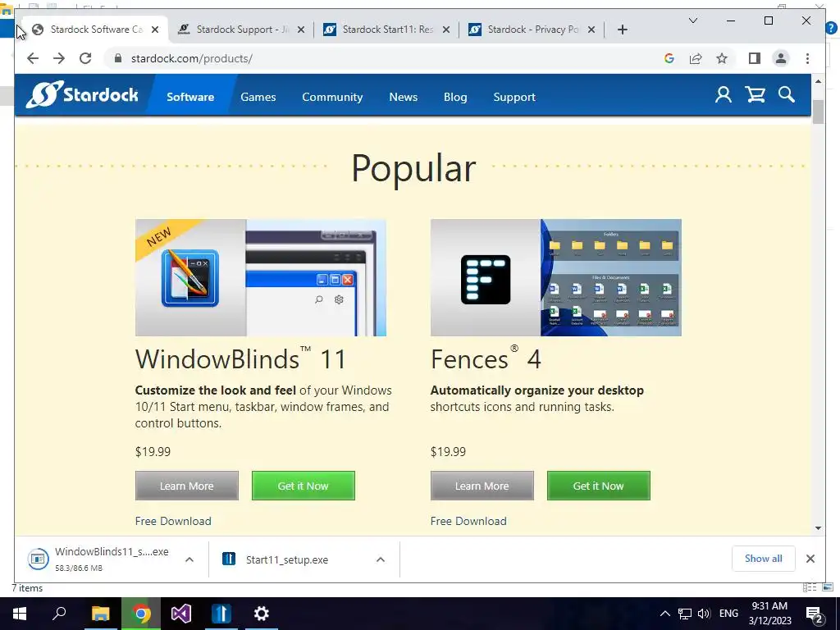The width and height of the screenshot is (840, 630).
Task: Open the notification center icon
Action: click(x=815, y=614)
